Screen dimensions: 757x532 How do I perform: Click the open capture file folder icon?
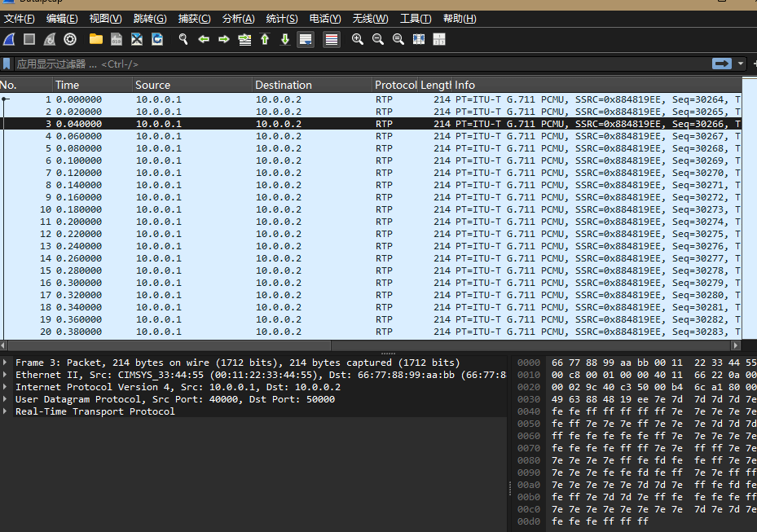pos(96,39)
